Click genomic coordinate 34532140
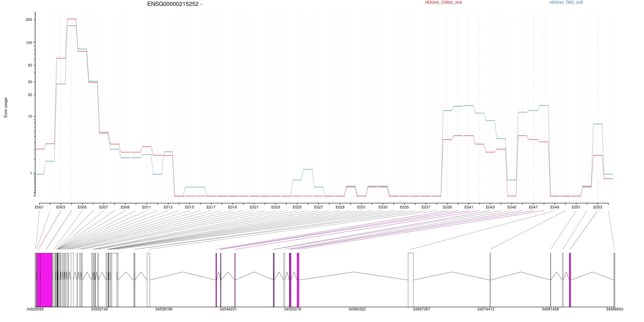The width and height of the screenshot is (644, 322). (x=99, y=309)
